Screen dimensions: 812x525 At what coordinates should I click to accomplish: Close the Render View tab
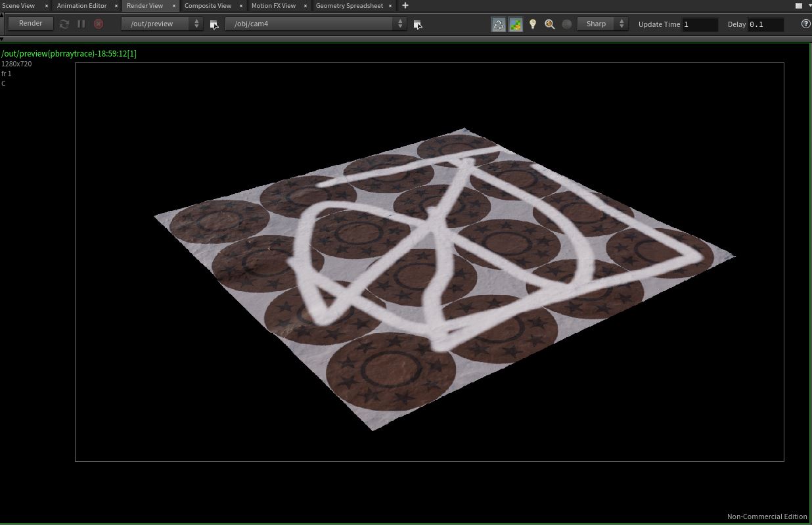coord(174,6)
